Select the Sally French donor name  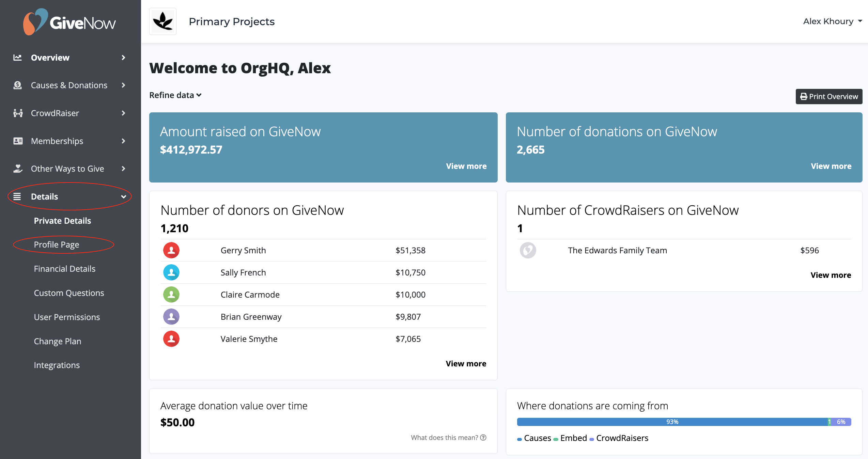click(x=243, y=272)
